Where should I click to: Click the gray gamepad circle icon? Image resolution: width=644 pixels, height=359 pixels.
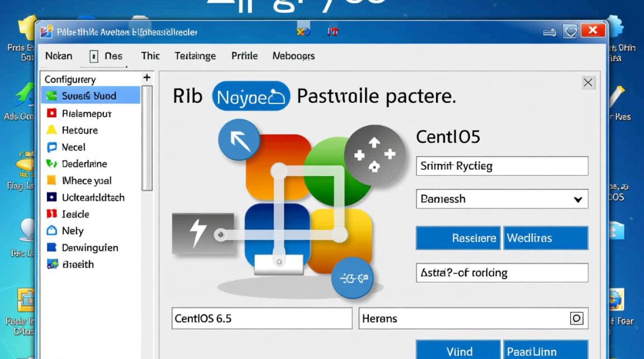click(x=375, y=155)
